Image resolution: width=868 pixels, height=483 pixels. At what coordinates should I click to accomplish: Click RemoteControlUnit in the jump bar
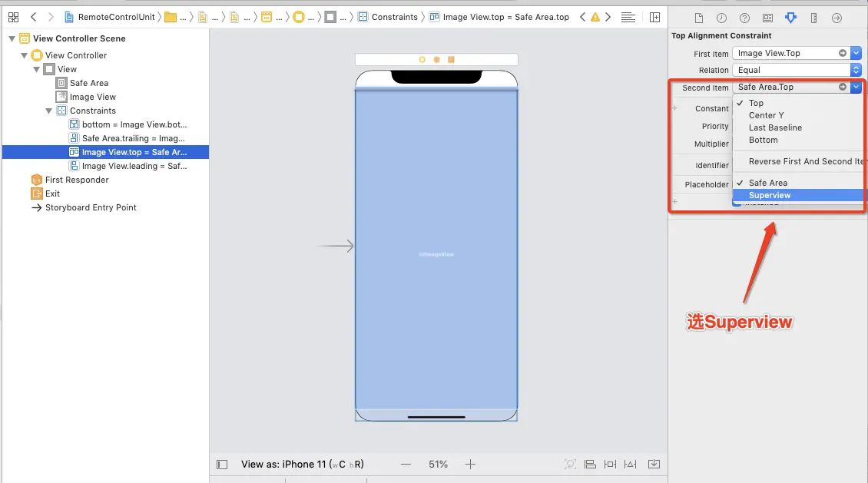coord(116,17)
